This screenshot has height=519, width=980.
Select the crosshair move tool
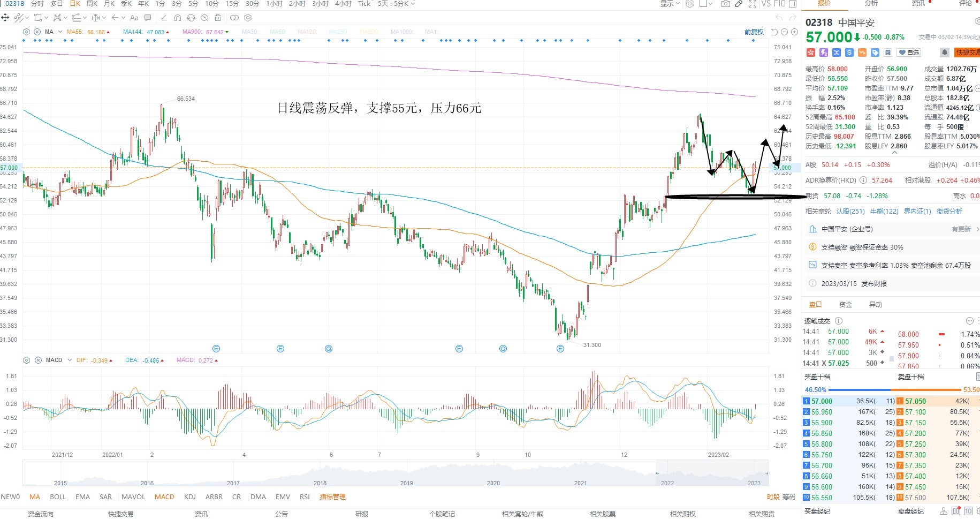5,18
